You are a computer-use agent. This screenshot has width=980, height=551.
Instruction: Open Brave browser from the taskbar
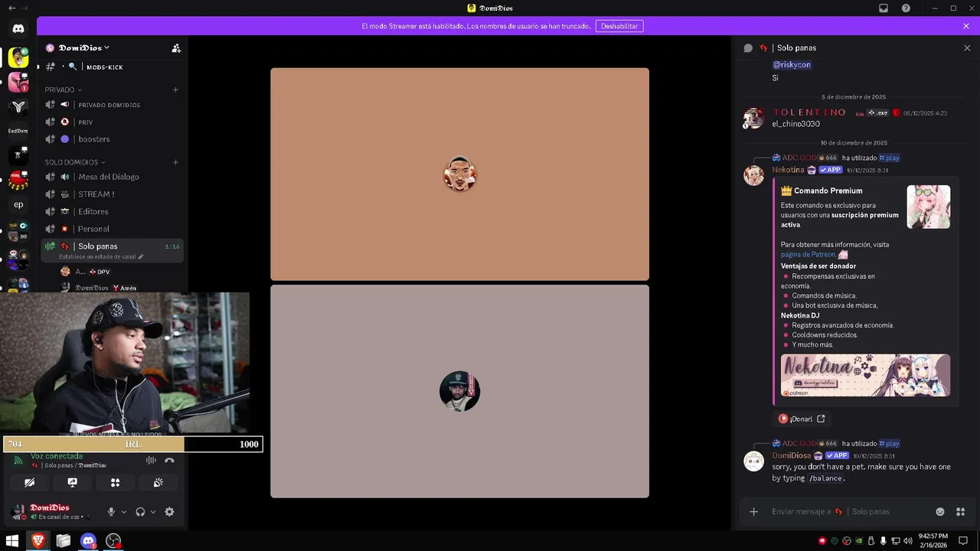tap(38, 541)
